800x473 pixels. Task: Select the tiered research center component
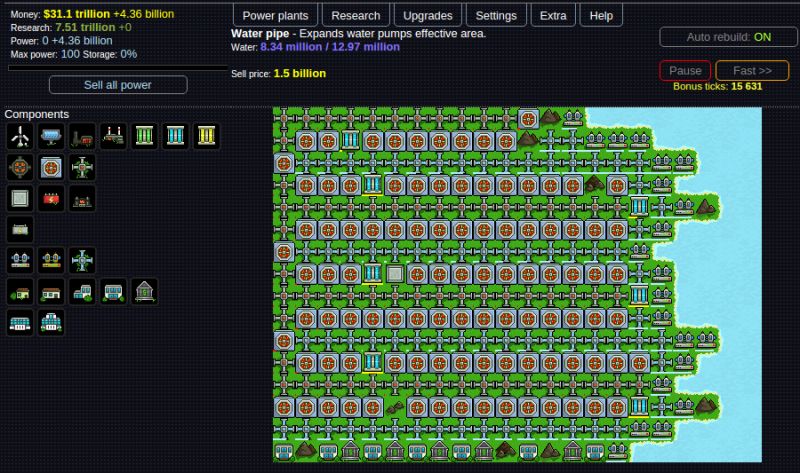pos(51,323)
